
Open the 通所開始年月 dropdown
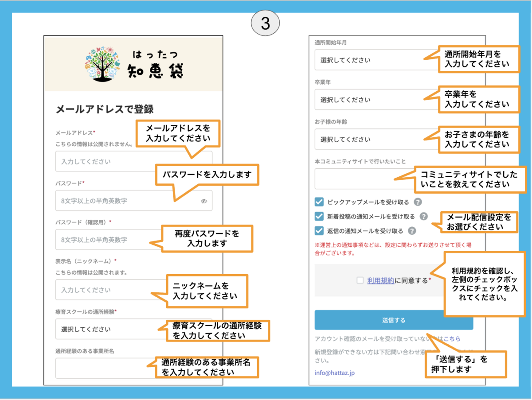368,60
